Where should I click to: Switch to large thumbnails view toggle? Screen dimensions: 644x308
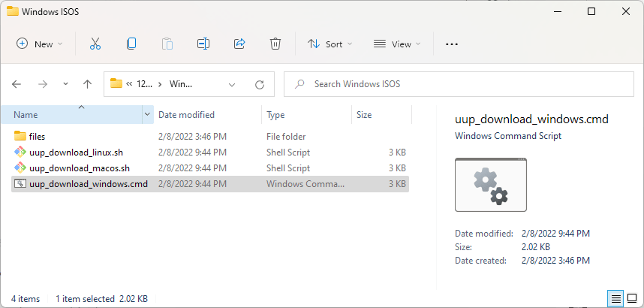(x=631, y=299)
